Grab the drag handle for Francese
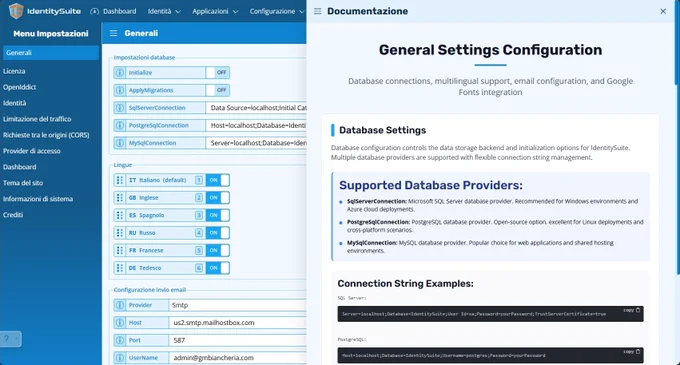Viewport: 680px width, 365px height. (x=120, y=250)
